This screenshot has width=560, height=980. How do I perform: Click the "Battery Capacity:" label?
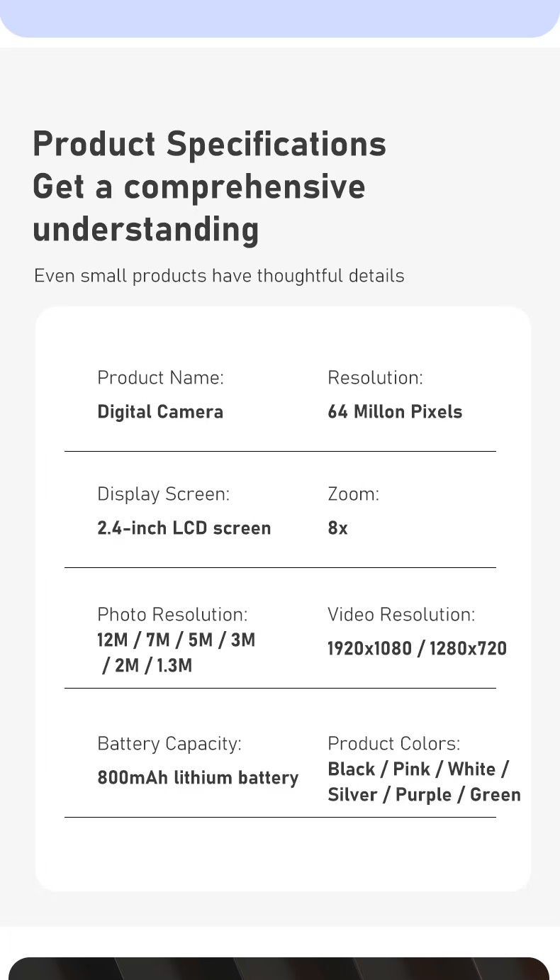click(x=169, y=744)
